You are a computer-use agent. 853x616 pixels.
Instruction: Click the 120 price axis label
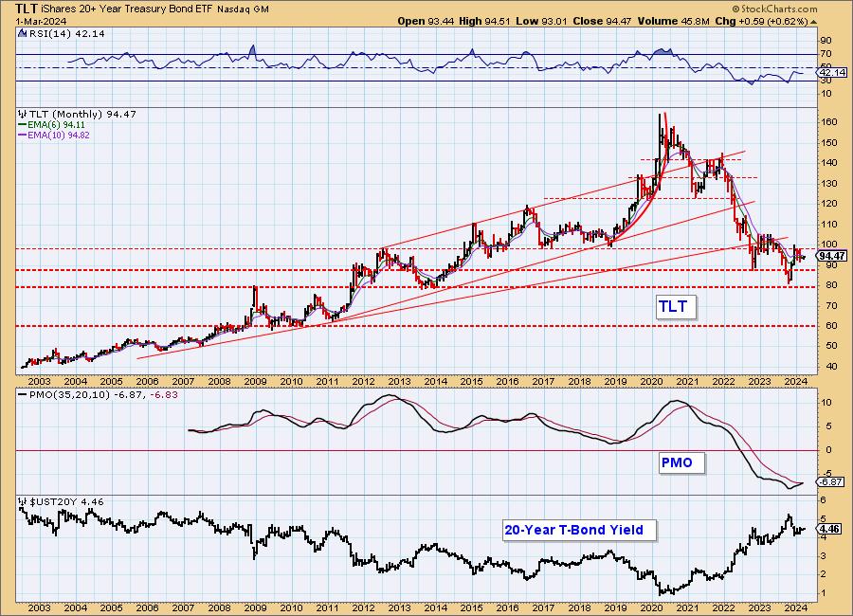pyautogui.click(x=829, y=204)
